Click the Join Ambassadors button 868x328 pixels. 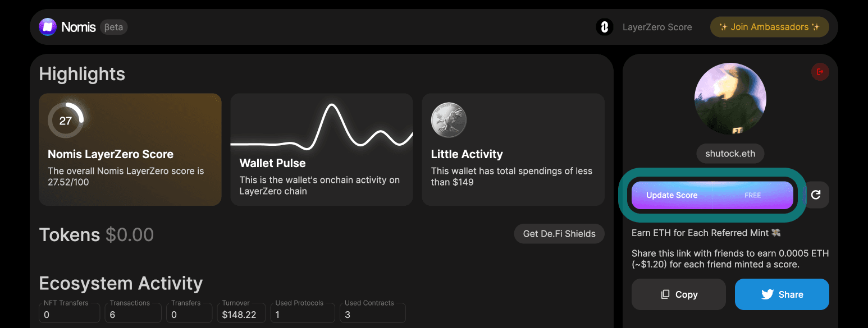tap(769, 27)
